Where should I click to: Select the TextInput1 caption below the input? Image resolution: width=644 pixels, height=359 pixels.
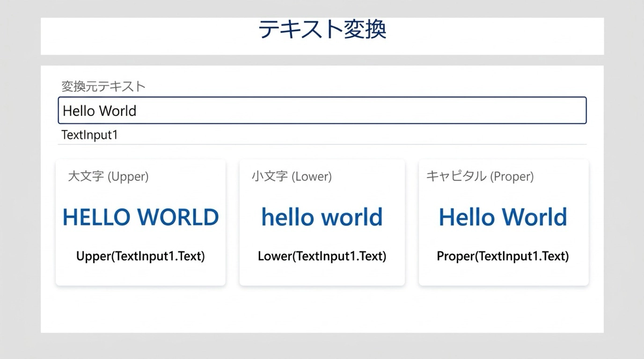90,135
